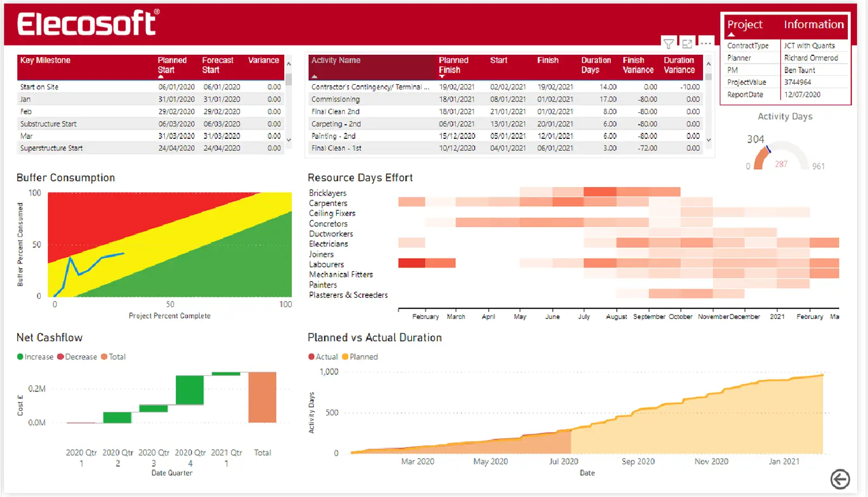Sort by the Finish Variance column header
Screen dimensions: 868x497
[637, 64]
